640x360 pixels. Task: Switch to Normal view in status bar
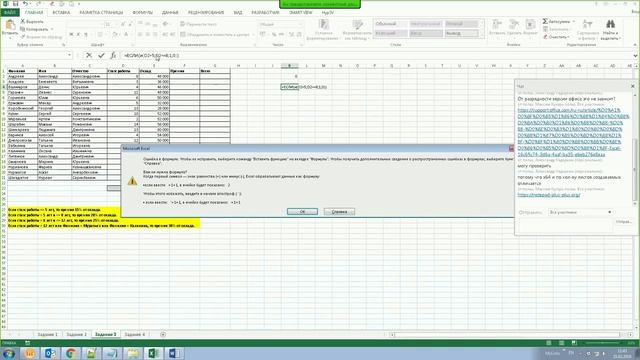pyautogui.click(x=549, y=343)
